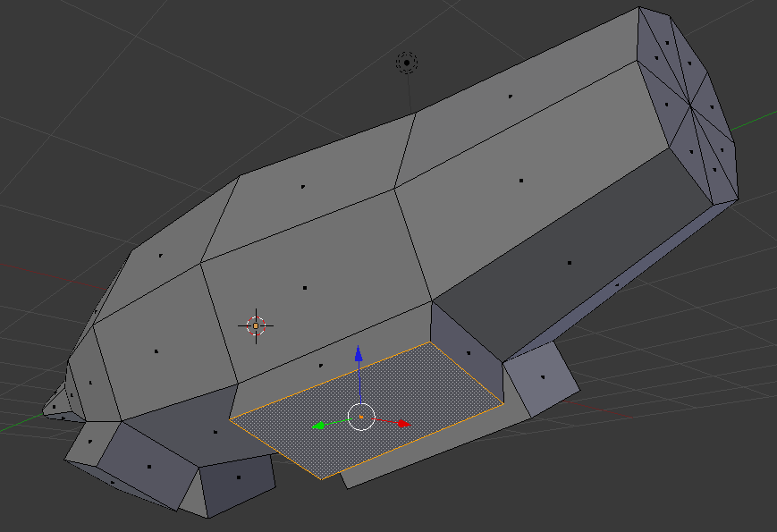
Task: Click the green Y-axis manipulator arrow
Action: coord(318,425)
